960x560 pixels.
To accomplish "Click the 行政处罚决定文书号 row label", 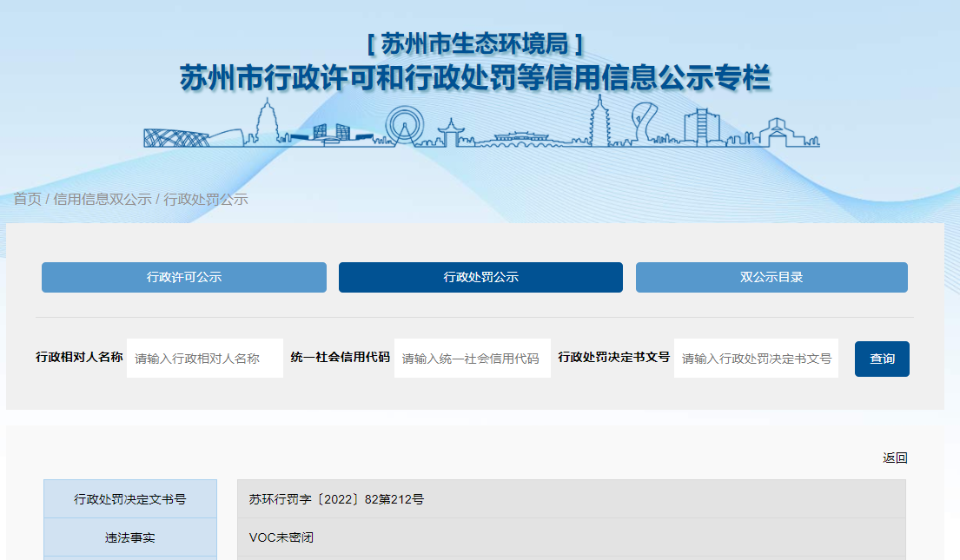I will pos(129,499).
